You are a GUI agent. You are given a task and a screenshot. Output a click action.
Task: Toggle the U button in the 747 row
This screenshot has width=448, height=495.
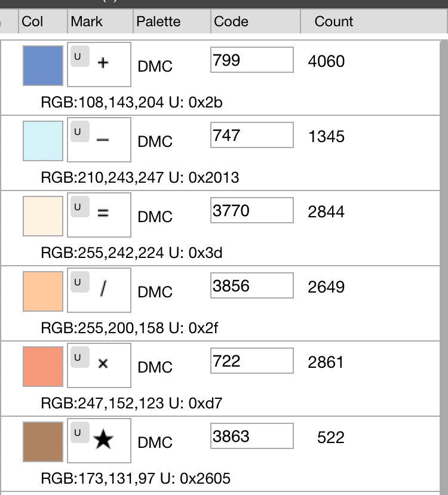[80, 131]
